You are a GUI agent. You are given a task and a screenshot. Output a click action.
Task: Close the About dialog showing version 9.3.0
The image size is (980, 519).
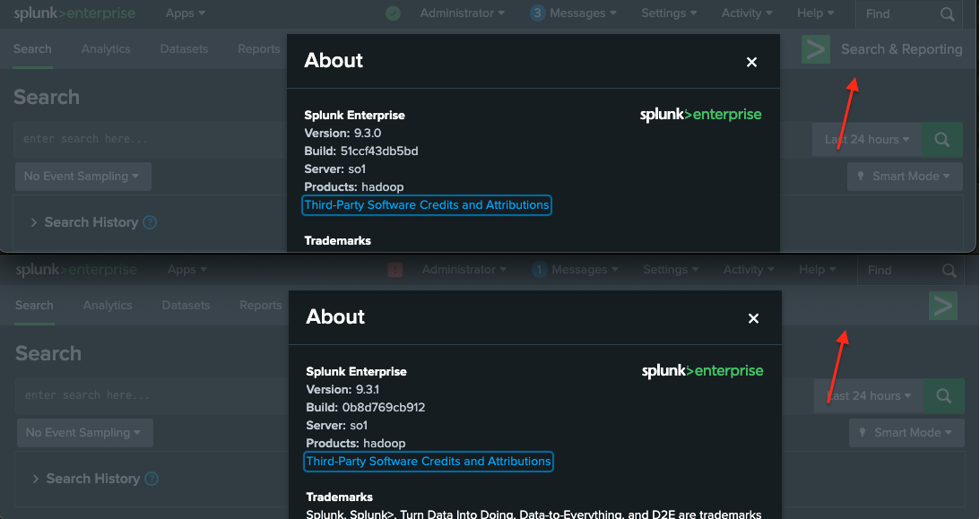(751, 62)
